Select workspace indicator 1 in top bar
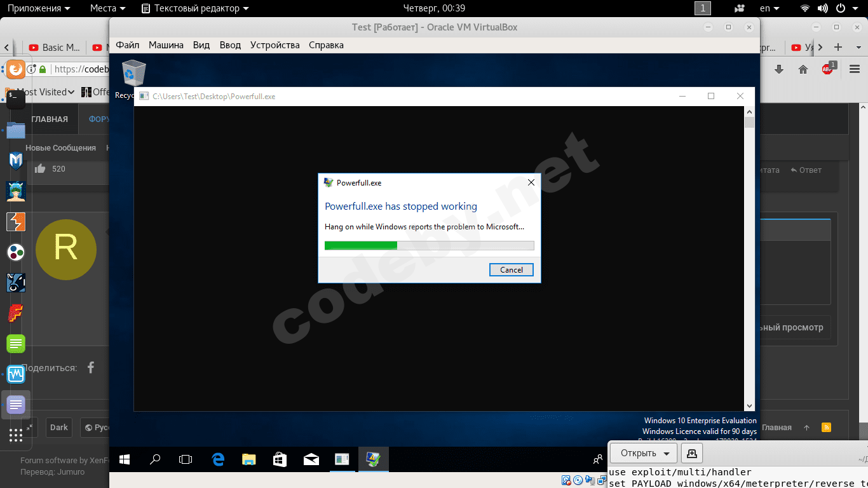 click(x=703, y=8)
